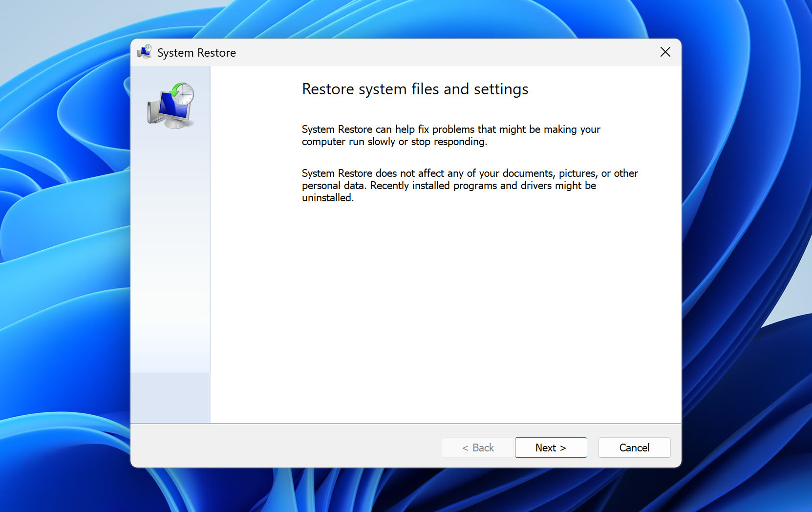Click the disabled Back button

[477, 448]
